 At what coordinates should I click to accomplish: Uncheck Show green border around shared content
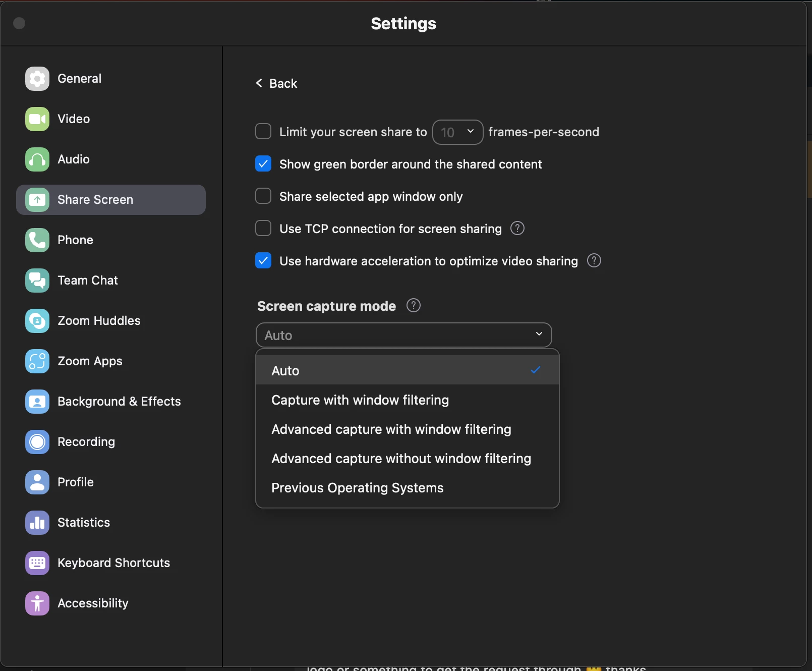[x=263, y=164]
